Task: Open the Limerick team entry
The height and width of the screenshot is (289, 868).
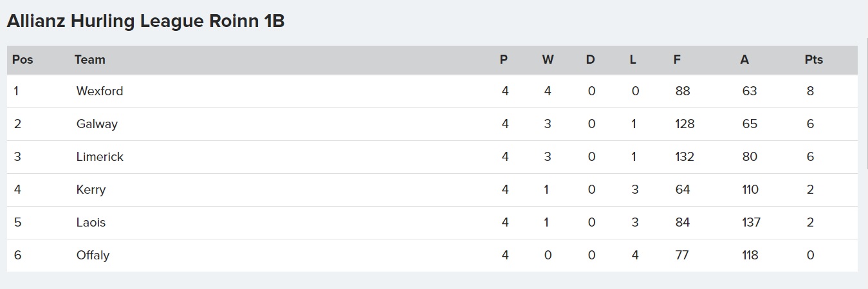Action: (x=100, y=156)
